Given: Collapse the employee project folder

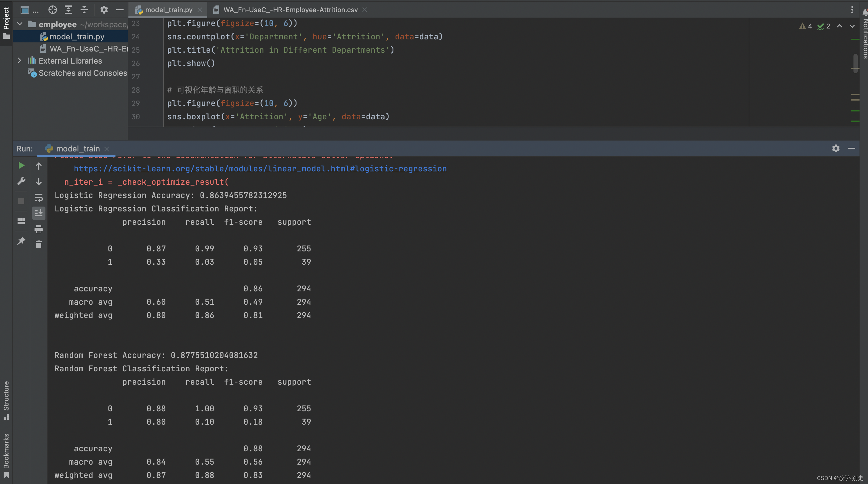Looking at the screenshot, I should pyautogui.click(x=20, y=24).
